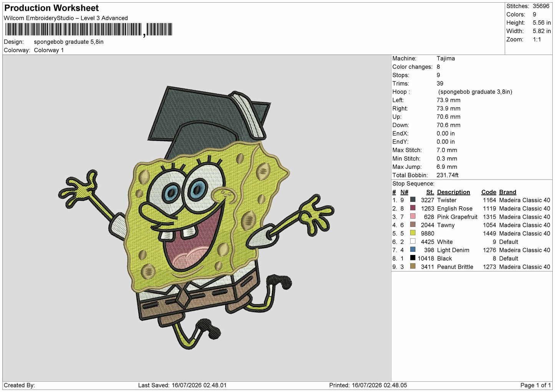Click the 'Colorway 1' value
The width and height of the screenshot is (555, 392).
[x=49, y=50]
